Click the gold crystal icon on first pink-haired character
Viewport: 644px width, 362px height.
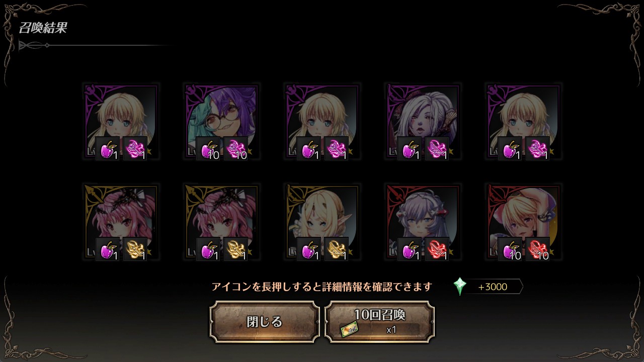pos(135,249)
